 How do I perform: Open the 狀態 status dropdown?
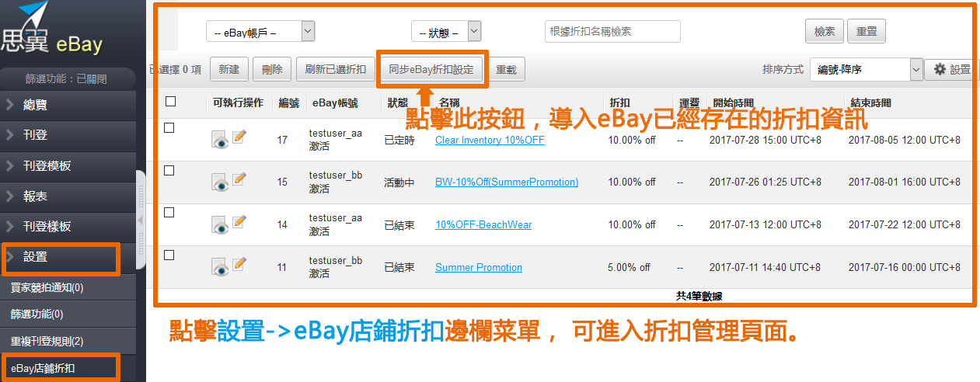click(x=446, y=31)
